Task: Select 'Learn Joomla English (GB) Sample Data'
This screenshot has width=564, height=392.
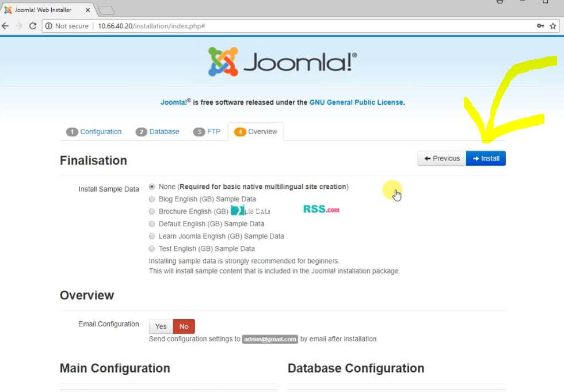Action: tap(151, 236)
